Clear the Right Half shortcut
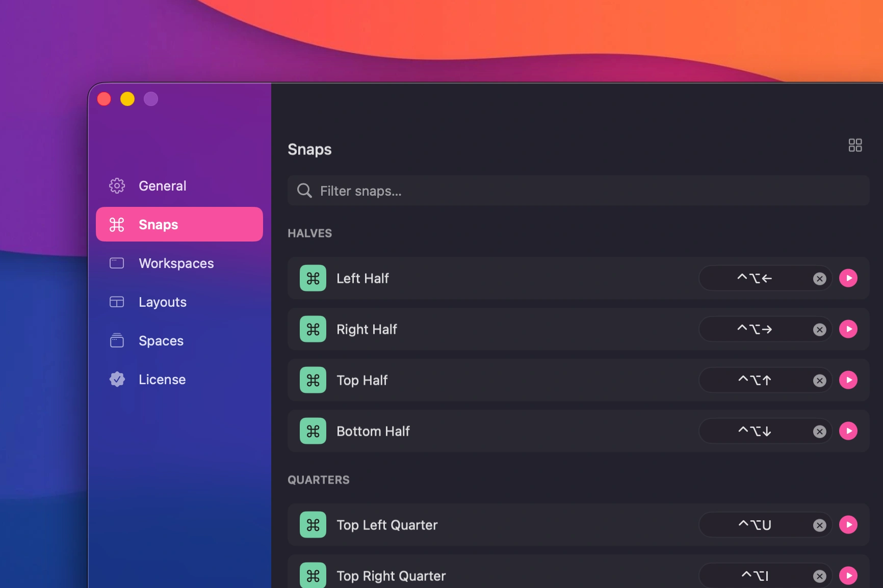The width and height of the screenshot is (883, 588). point(820,330)
